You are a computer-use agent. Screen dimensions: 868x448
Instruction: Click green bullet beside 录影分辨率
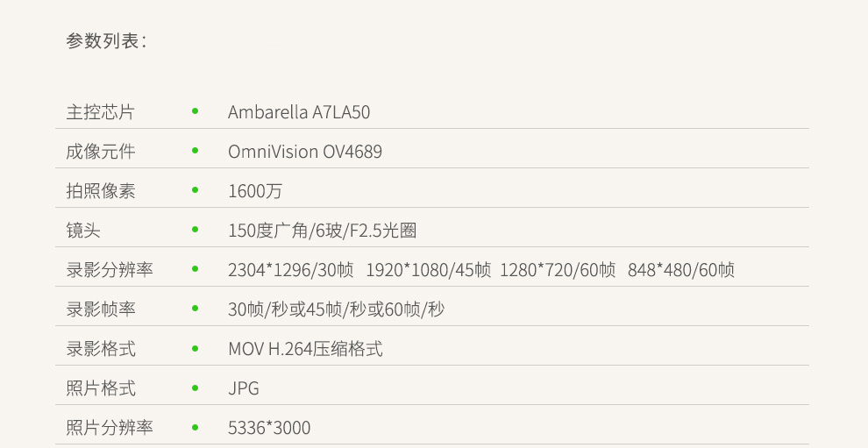pos(195,268)
